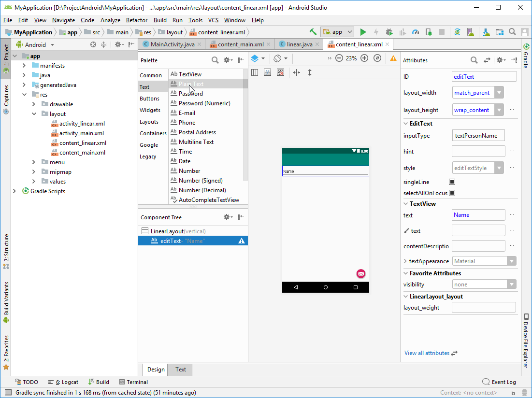Click the hint input field
Image resolution: width=532 pixels, height=398 pixels.
(x=478, y=152)
